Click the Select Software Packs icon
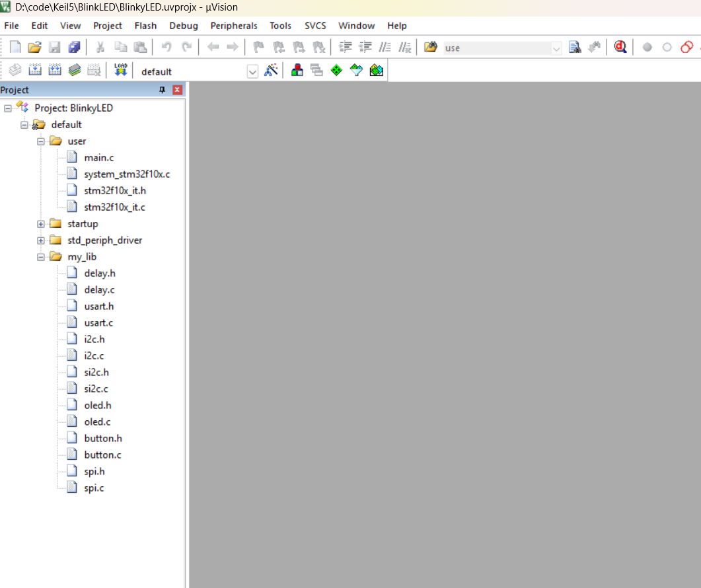701x588 pixels. [356, 70]
